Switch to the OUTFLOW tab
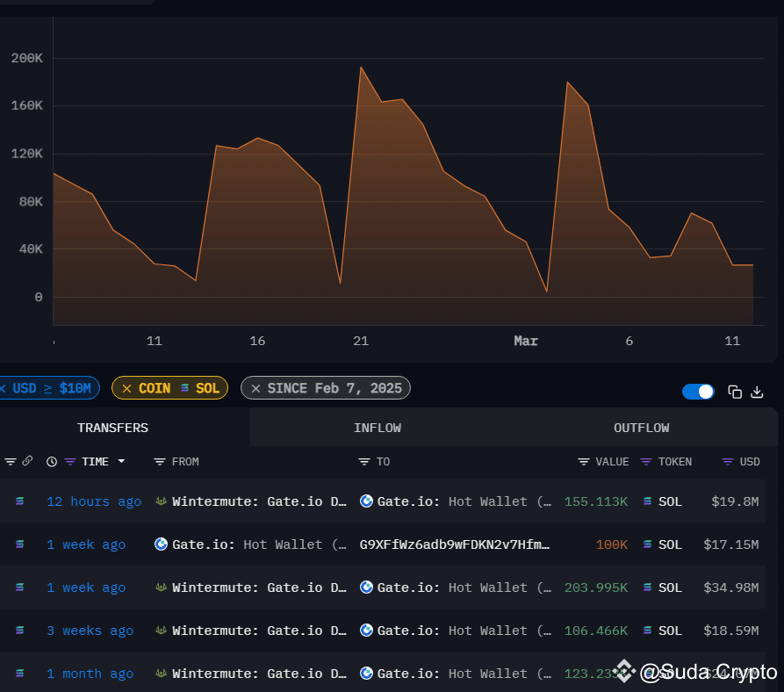Image resolution: width=784 pixels, height=692 pixels. coord(641,428)
